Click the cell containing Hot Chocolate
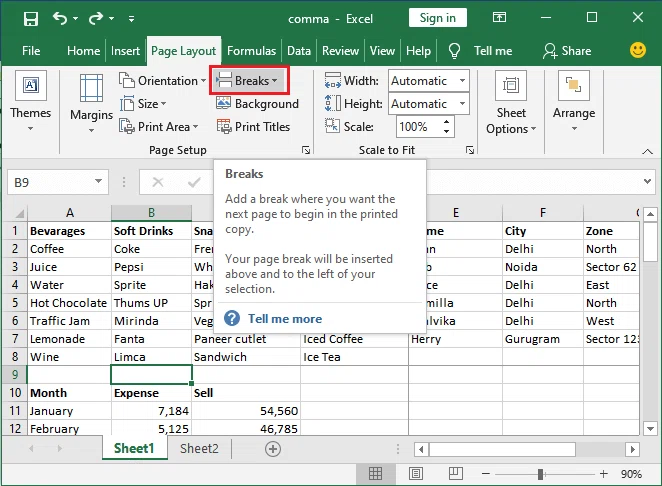The width and height of the screenshot is (662, 486). (69, 303)
